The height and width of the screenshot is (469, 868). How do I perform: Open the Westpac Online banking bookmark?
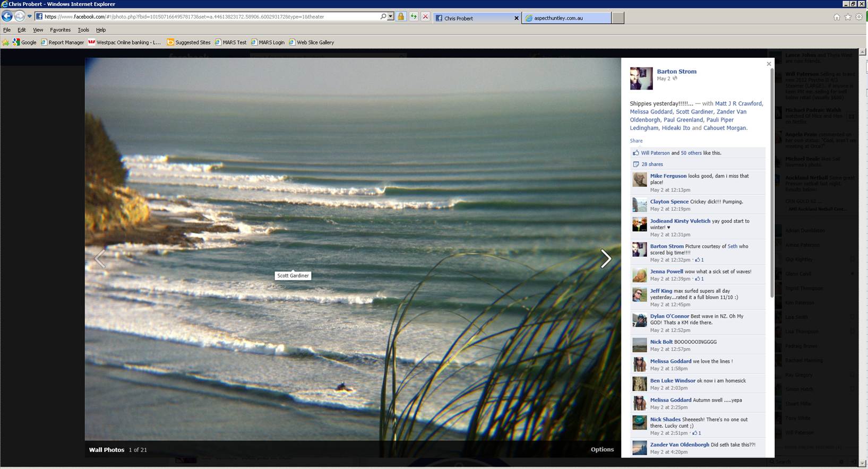pos(128,42)
